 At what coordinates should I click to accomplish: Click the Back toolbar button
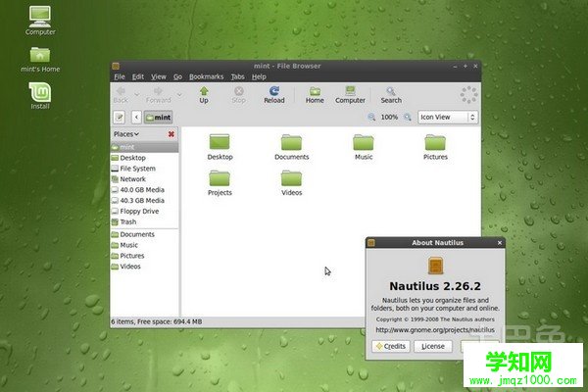[121, 95]
